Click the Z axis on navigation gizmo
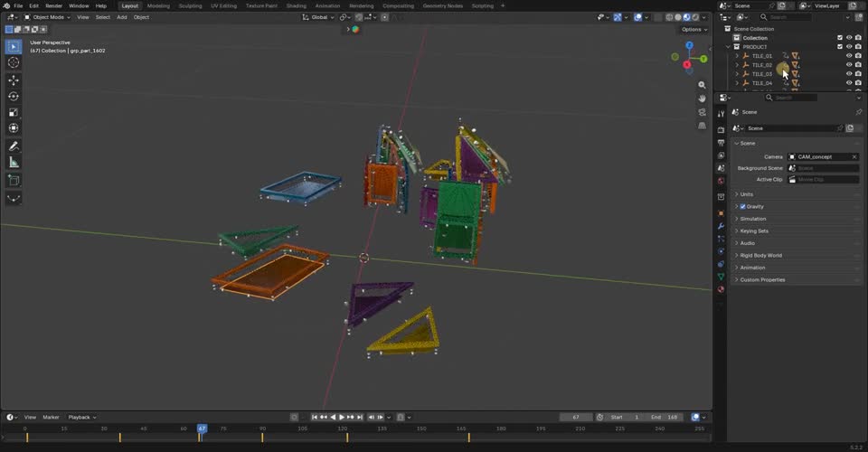The width and height of the screenshot is (868, 452). coord(689,45)
